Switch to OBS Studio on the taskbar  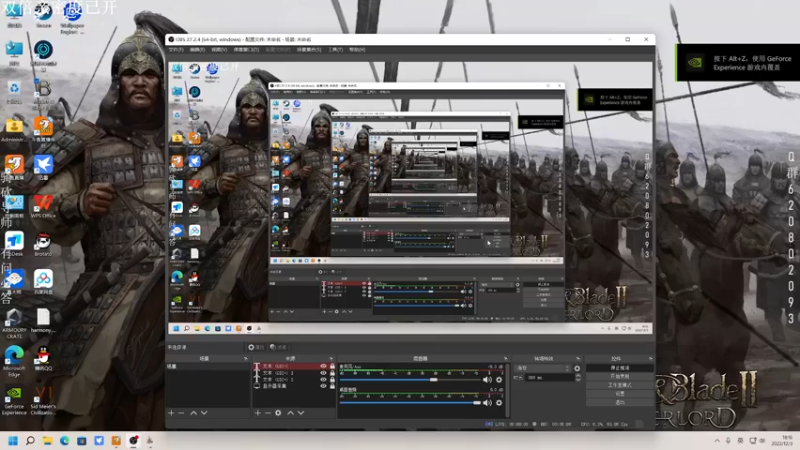[x=133, y=440]
